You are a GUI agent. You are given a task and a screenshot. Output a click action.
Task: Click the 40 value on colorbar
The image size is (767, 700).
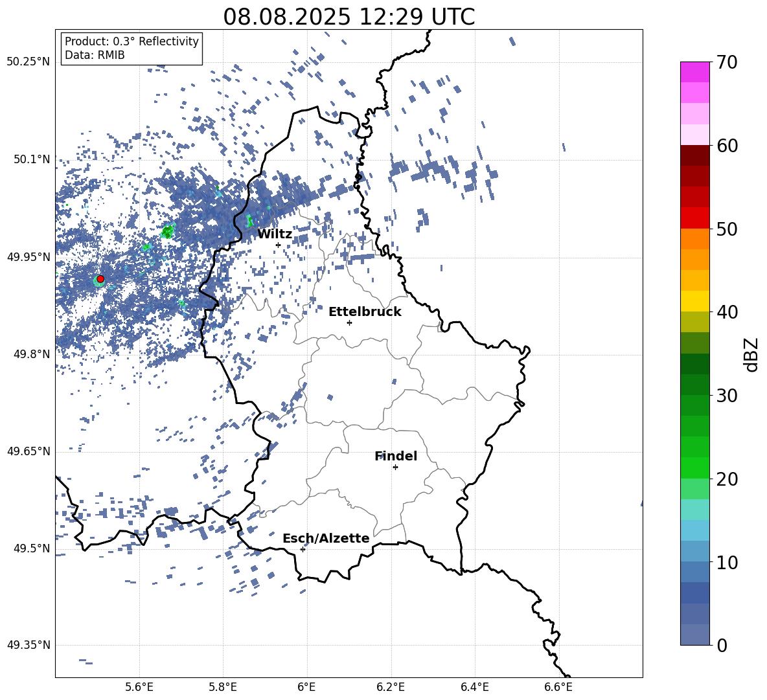click(727, 312)
